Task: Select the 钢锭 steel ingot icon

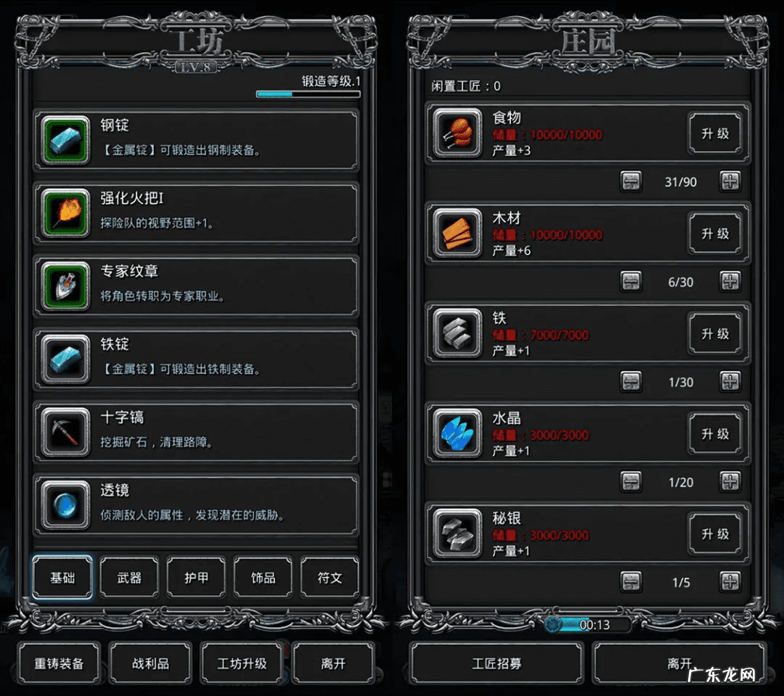Action: (x=65, y=139)
